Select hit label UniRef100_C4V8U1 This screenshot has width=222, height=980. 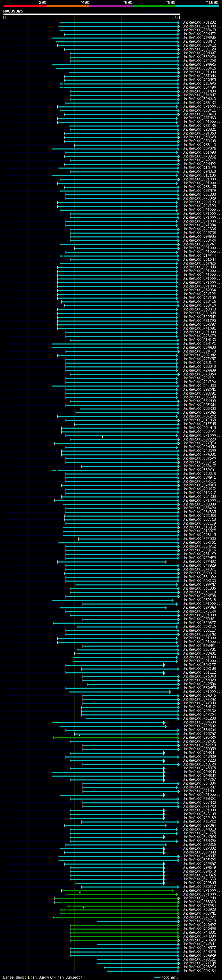tap(199, 944)
